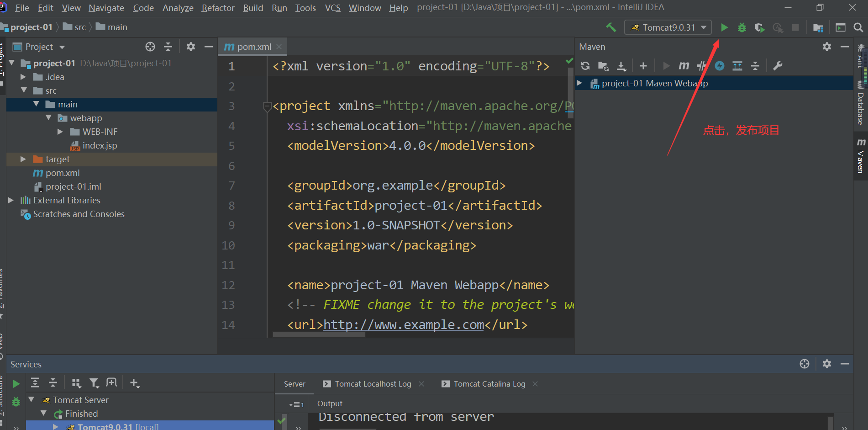
Task: Select Scratches and Consoles node
Action: pos(79,214)
